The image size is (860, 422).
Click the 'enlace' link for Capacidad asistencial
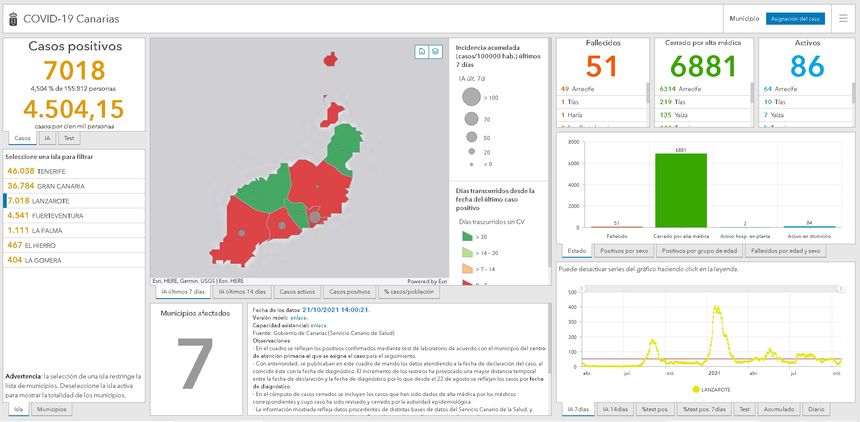[x=320, y=324]
